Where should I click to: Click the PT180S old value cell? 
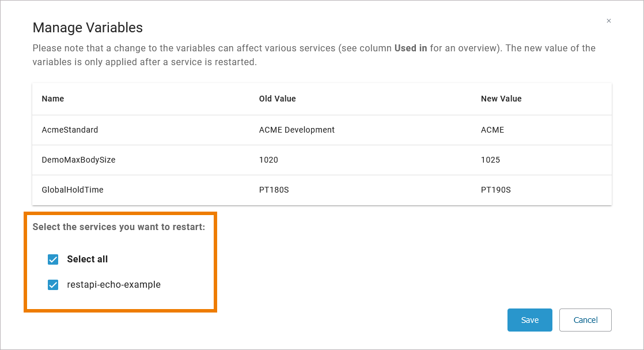(274, 190)
